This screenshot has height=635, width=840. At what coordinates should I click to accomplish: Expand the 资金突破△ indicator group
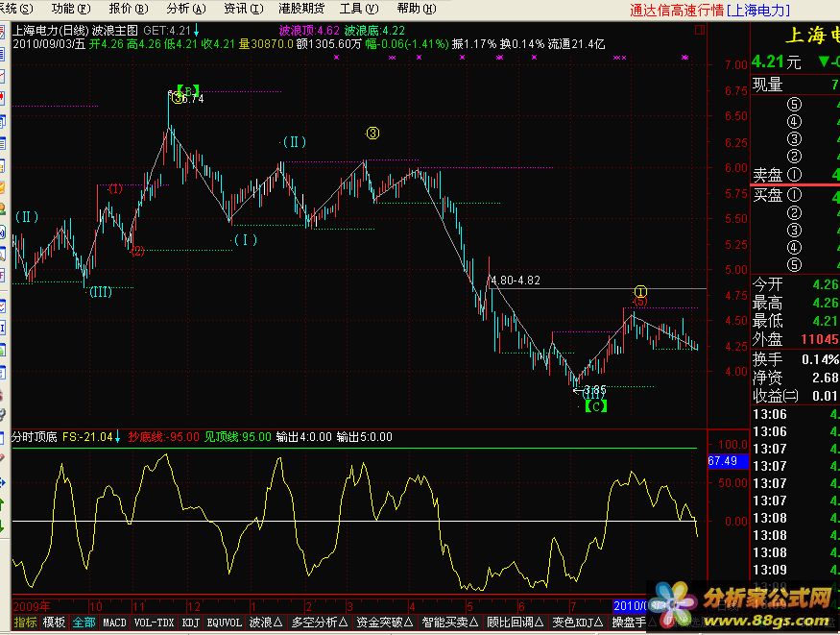pos(385,623)
